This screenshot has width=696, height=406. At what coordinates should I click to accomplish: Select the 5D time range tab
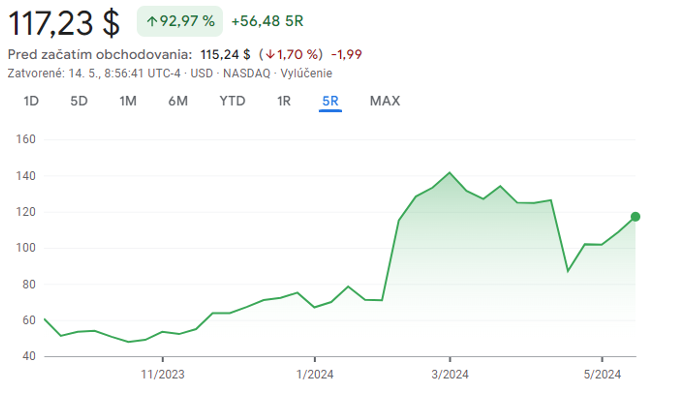[79, 100]
